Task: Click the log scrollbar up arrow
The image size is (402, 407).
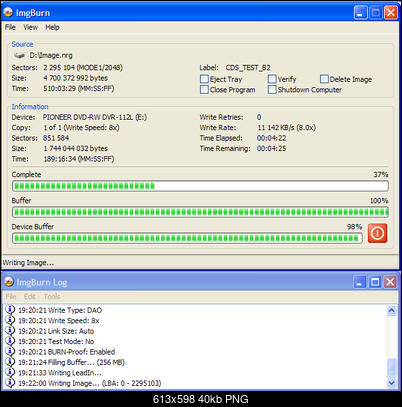Action: (391, 310)
